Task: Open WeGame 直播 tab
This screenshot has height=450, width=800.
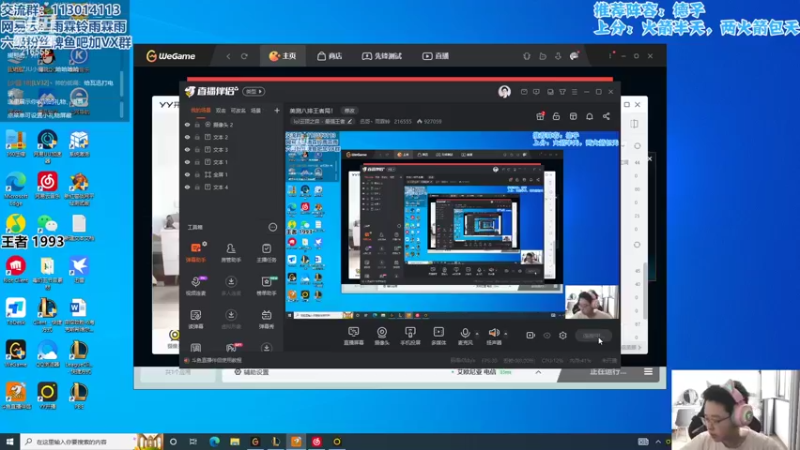Action: click(x=435, y=56)
